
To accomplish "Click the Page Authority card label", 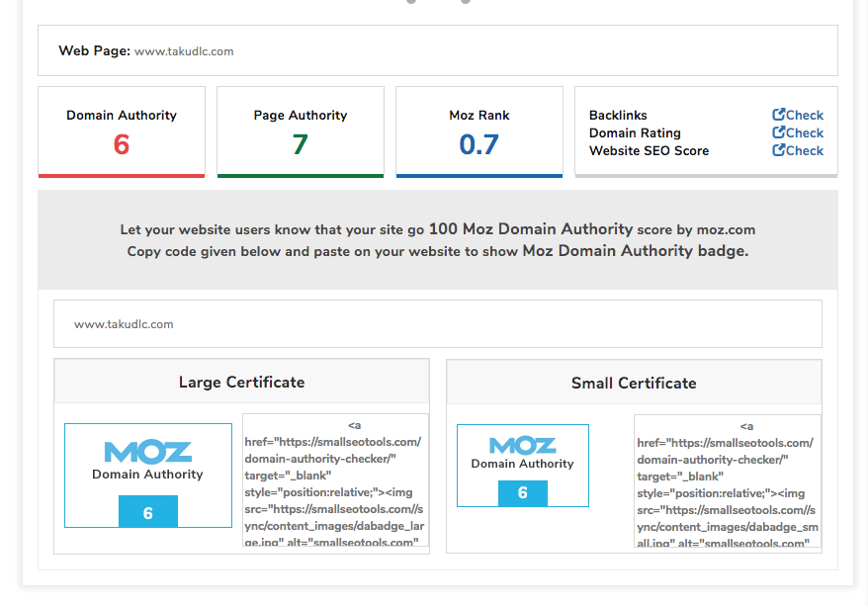I will (301, 115).
